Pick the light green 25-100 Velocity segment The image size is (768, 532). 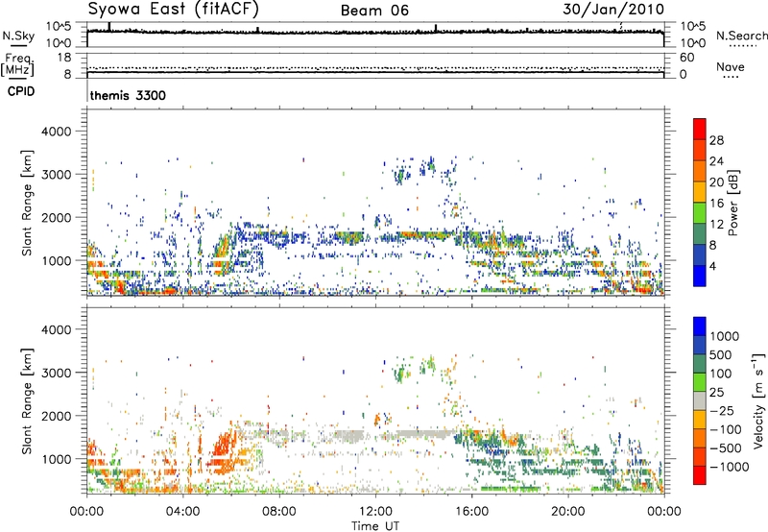point(700,382)
